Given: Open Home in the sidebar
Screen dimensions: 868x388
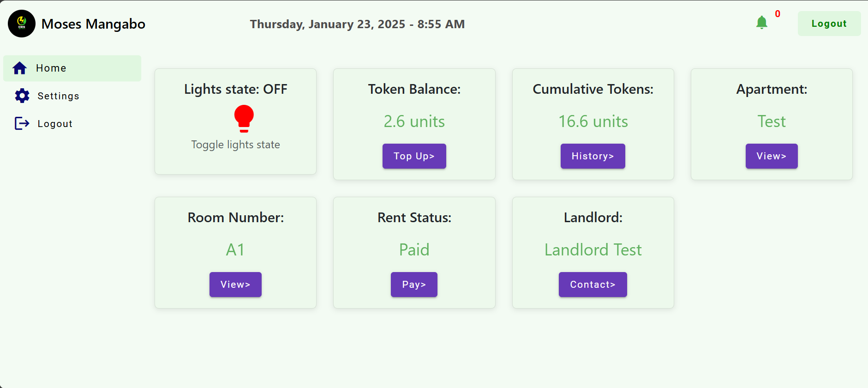Looking at the screenshot, I should click(x=72, y=68).
